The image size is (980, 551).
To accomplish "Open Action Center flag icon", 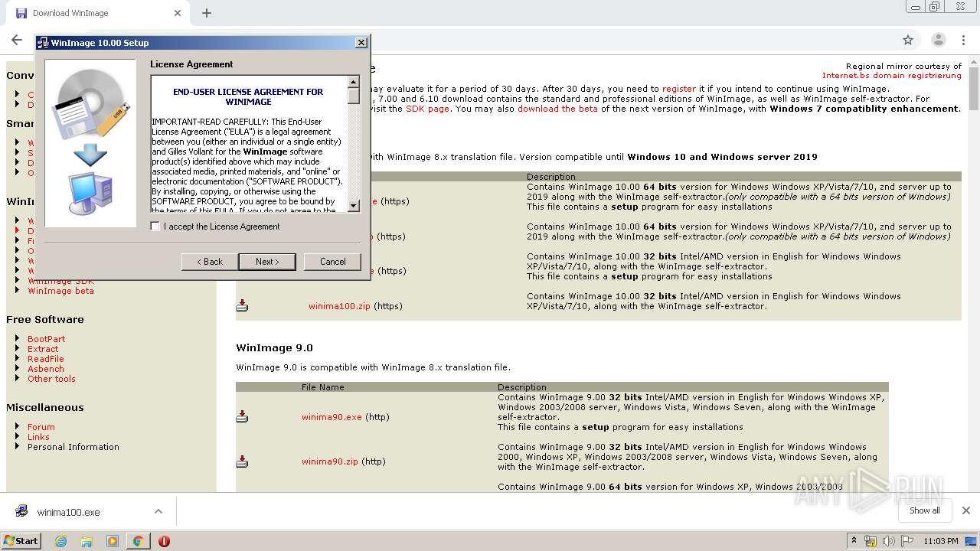I will [906, 541].
